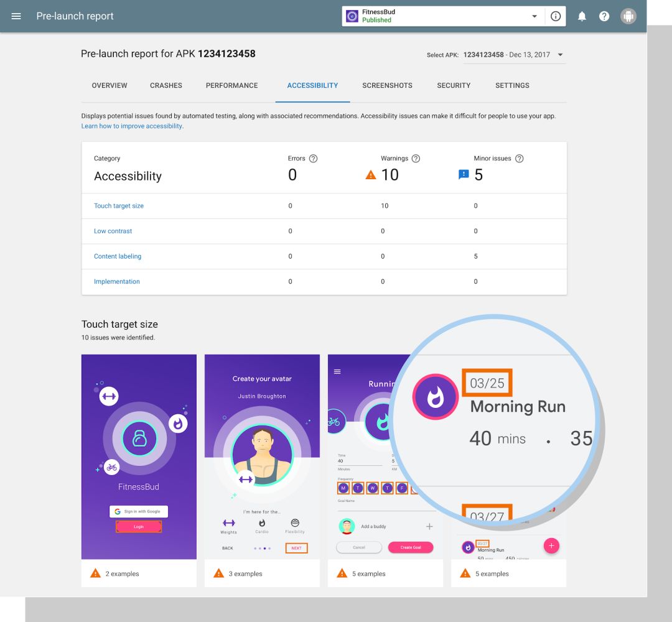Click Content labeling minor issues count 5
Screen dimensions: 672x622
pyautogui.click(x=476, y=256)
